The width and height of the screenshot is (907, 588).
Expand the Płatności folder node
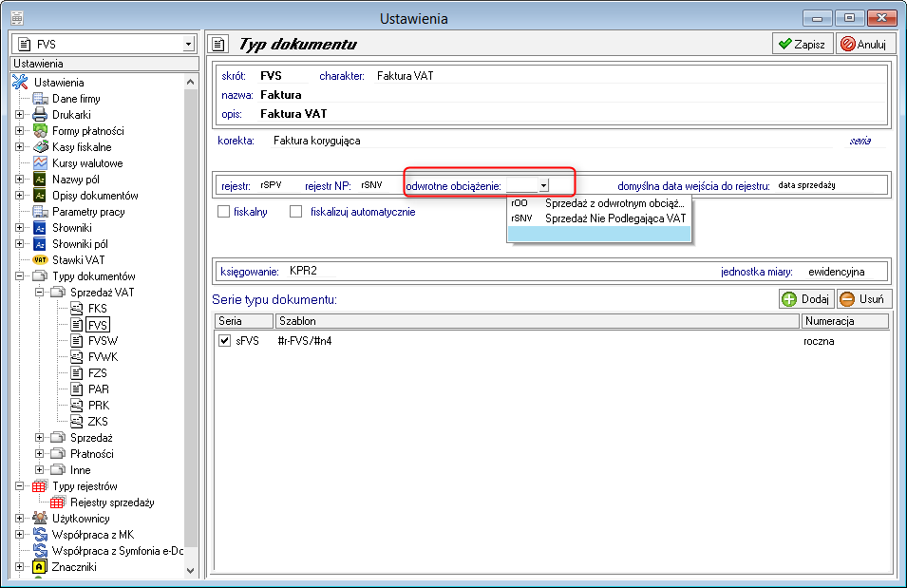point(39,454)
